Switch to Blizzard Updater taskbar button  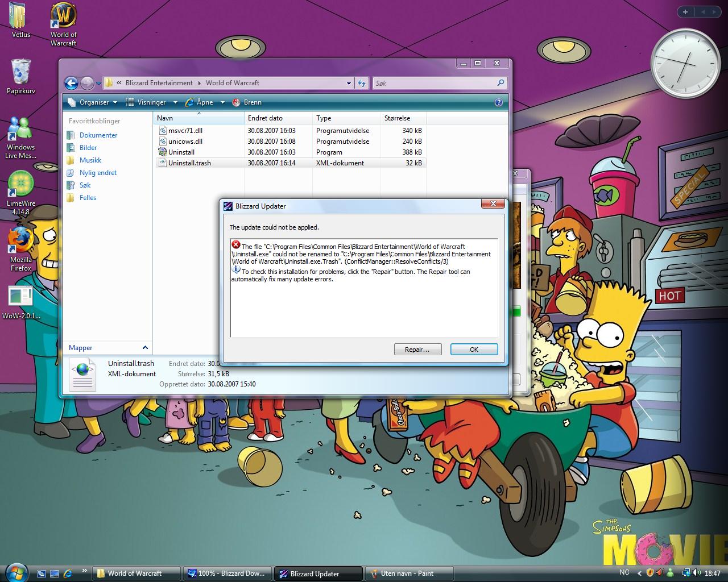click(x=318, y=573)
